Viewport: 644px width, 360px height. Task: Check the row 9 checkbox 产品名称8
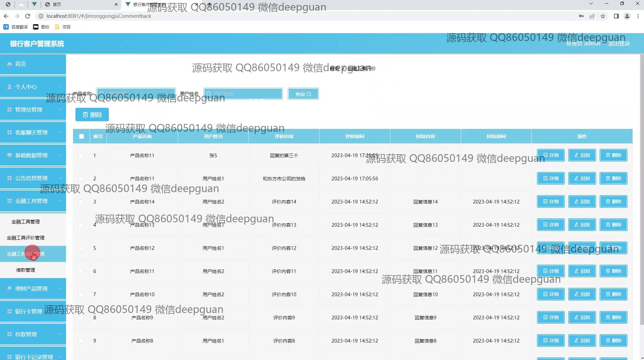(81, 341)
